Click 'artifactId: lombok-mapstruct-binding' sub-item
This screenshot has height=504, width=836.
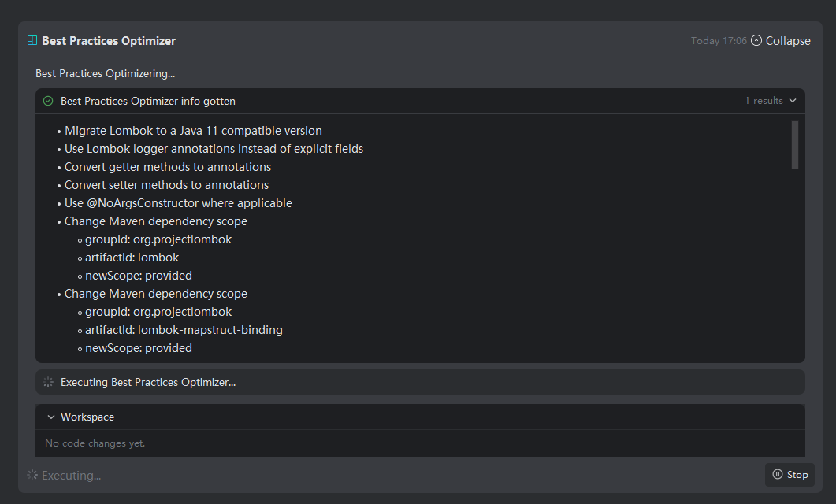184,330
